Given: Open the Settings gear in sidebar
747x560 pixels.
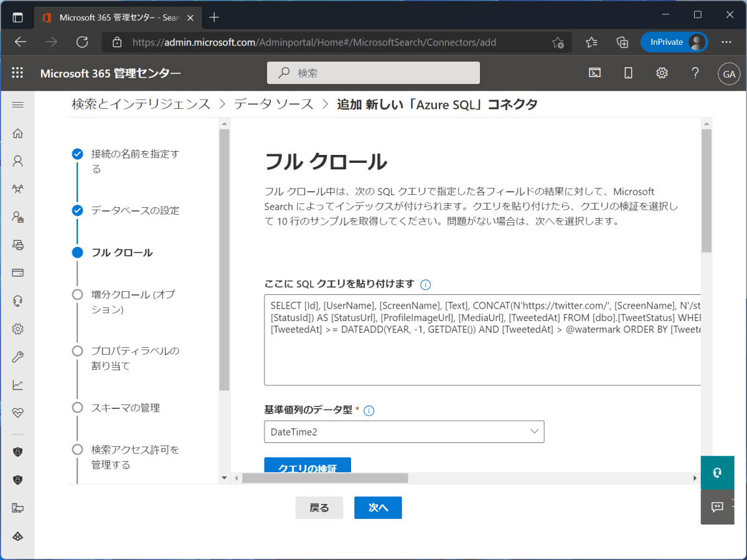Looking at the screenshot, I should tap(17, 329).
